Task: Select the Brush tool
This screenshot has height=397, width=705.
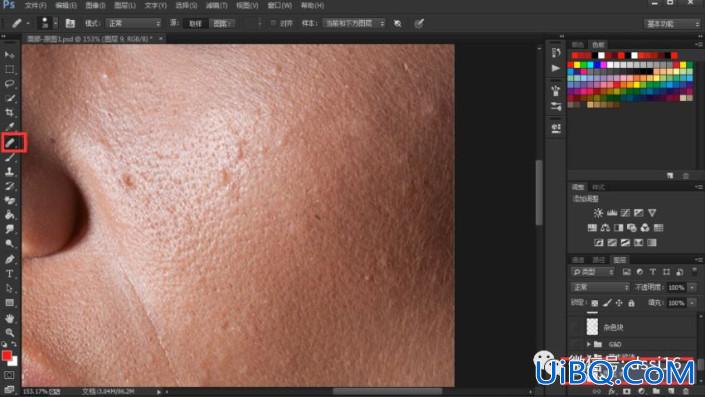Action: (x=9, y=157)
